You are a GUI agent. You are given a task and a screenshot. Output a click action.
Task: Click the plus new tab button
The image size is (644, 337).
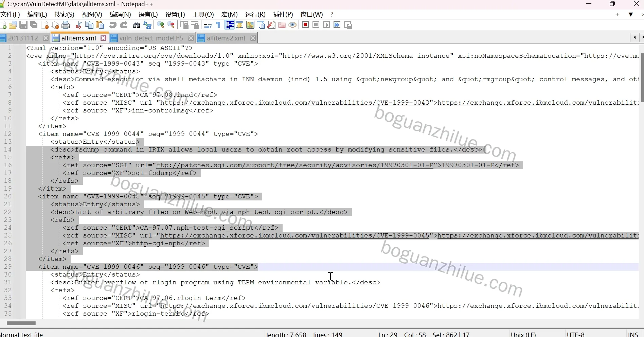pyautogui.click(x=617, y=15)
